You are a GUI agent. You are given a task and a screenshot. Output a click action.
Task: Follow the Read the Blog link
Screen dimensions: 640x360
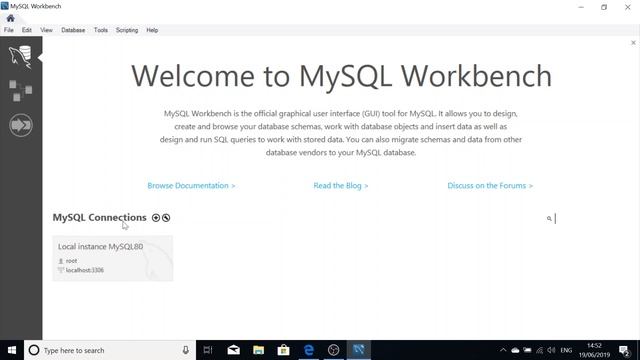tap(341, 186)
